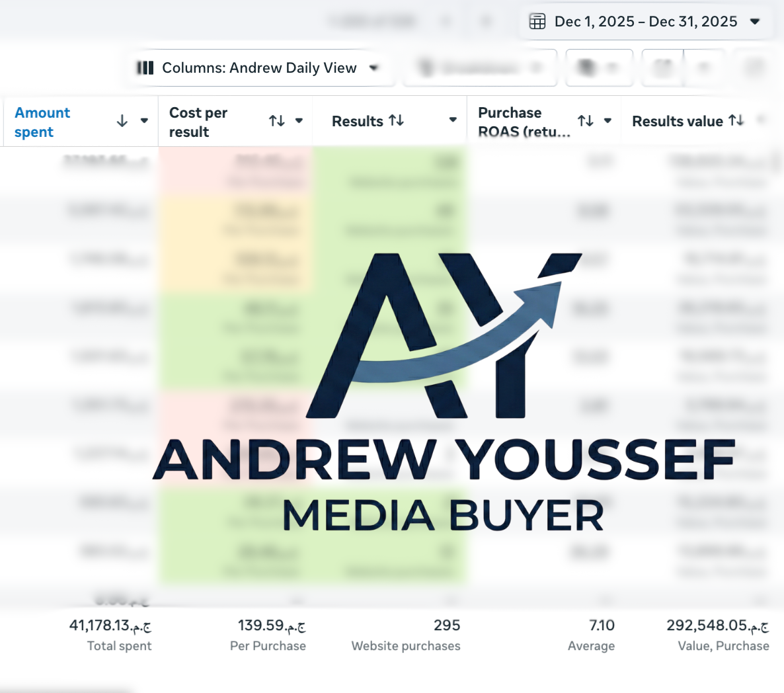This screenshot has width=784, height=693.
Task: Click the Per Purchase label in totals row
Action: click(x=268, y=646)
